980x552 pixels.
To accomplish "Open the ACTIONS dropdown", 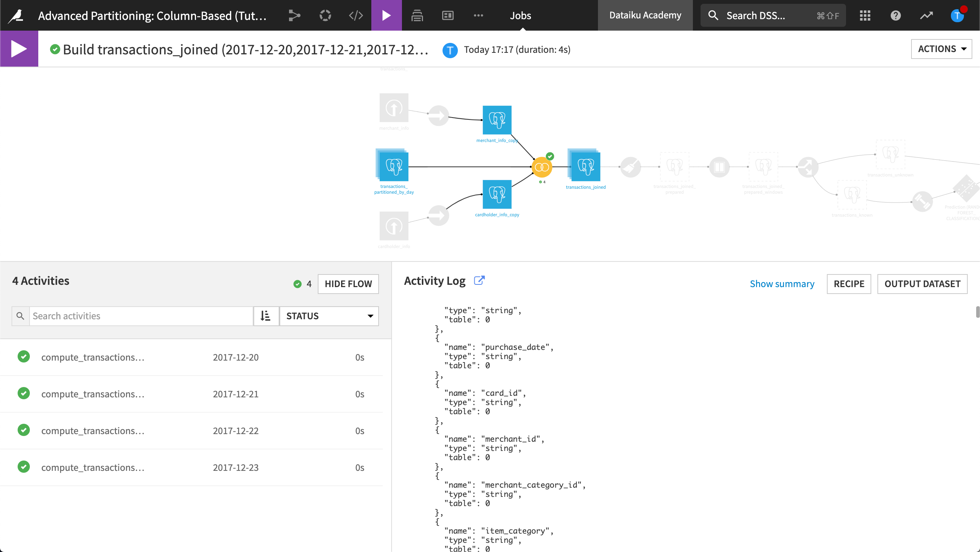I will click(x=941, y=49).
